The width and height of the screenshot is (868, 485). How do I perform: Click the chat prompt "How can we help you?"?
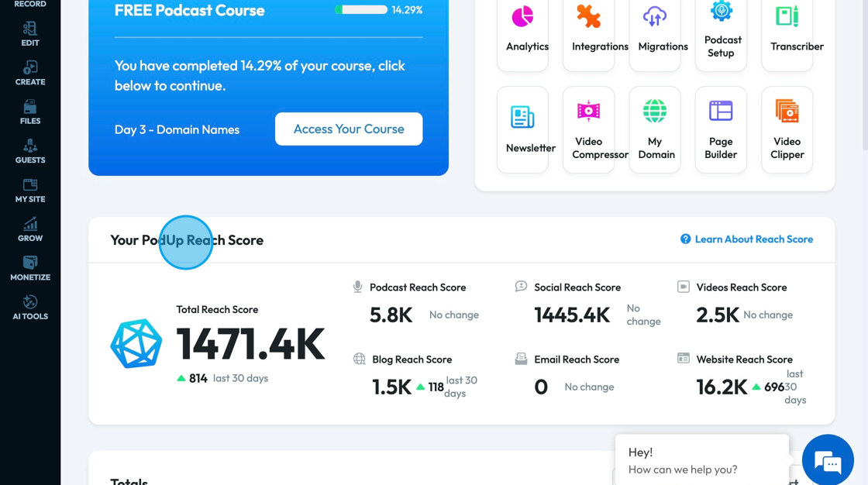coord(683,470)
